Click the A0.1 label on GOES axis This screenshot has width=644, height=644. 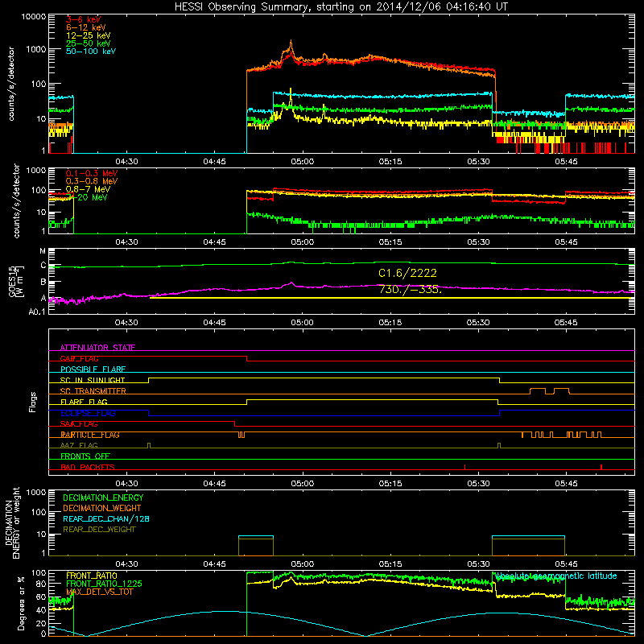pyautogui.click(x=37, y=312)
